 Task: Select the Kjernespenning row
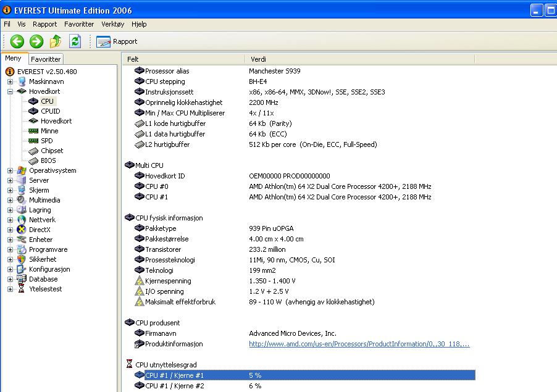(304, 281)
